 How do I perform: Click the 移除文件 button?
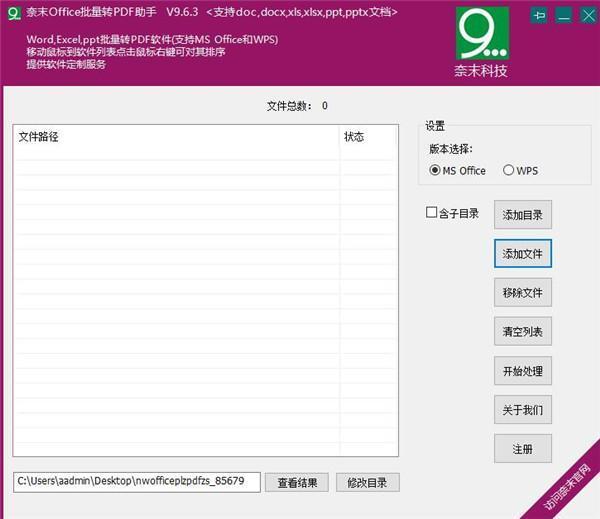(x=523, y=293)
